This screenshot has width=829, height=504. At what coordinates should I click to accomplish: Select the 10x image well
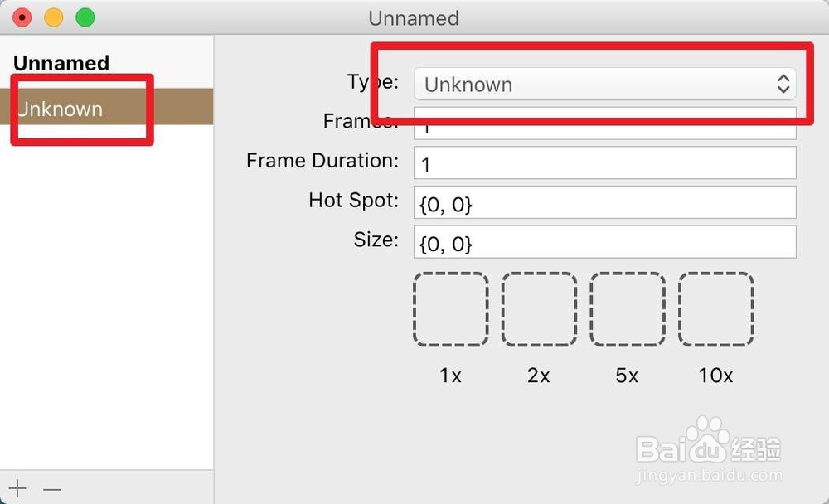[x=716, y=309]
